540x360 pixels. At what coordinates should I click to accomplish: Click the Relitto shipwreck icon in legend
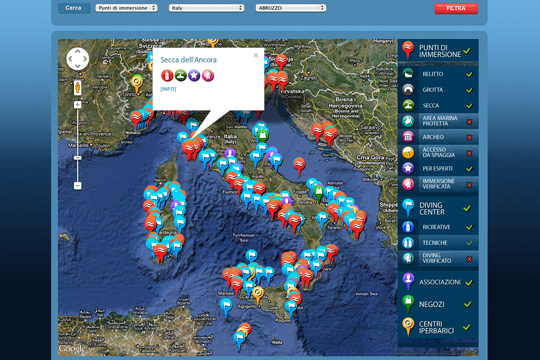coord(408,74)
